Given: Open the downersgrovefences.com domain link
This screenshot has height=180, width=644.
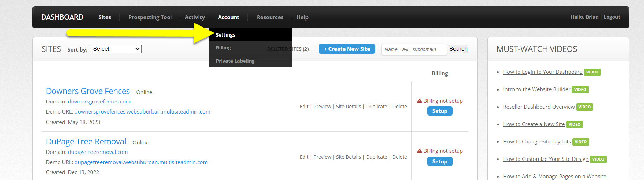Looking at the screenshot, I should click(x=99, y=102).
